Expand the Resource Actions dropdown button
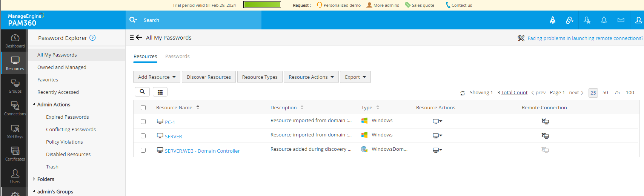Image resolution: width=644 pixels, height=196 pixels. point(311,77)
